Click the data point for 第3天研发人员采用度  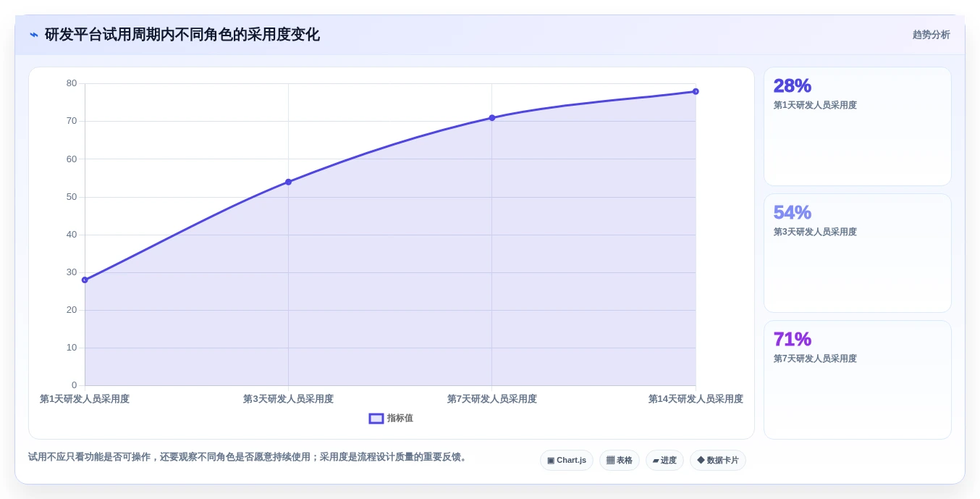pyautogui.click(x=288, y=182)
